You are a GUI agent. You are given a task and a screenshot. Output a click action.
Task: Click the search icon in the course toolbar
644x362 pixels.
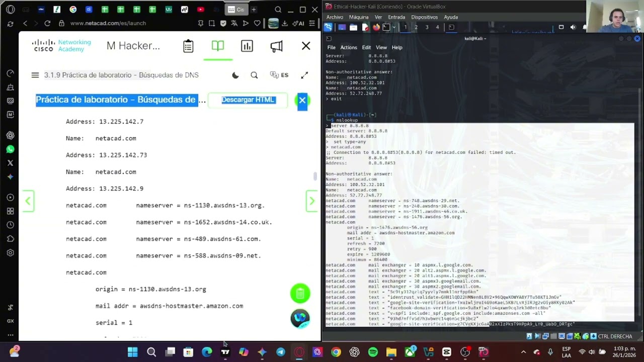click(254, 75)
